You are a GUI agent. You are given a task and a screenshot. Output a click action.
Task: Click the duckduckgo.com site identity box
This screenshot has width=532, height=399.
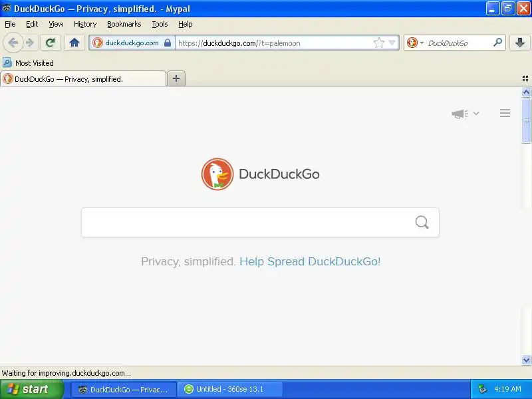coord(132,43)
